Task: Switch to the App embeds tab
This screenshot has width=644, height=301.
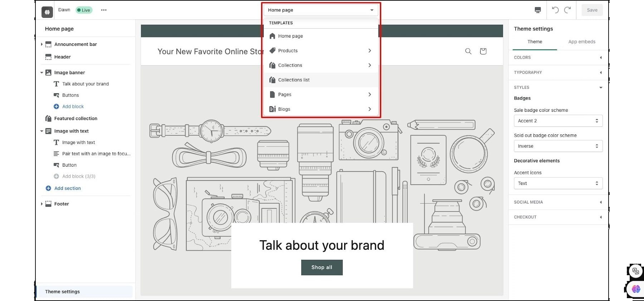Action: pos(582,42)
